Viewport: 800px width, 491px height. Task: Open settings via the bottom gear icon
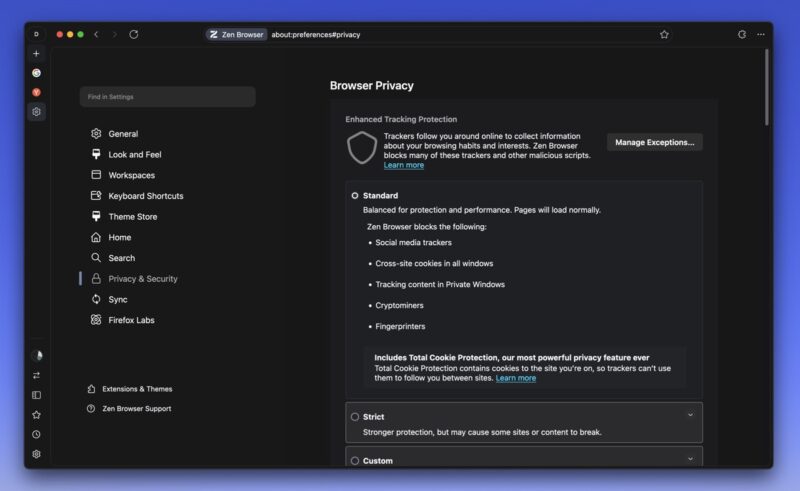click(x=36, y=454)
